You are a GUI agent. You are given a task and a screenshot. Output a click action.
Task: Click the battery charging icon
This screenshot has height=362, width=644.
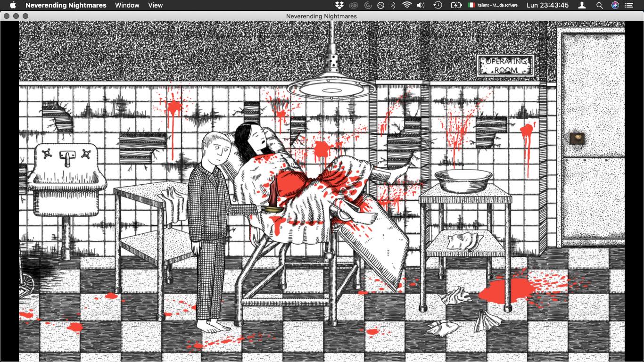tap(456, 5)
